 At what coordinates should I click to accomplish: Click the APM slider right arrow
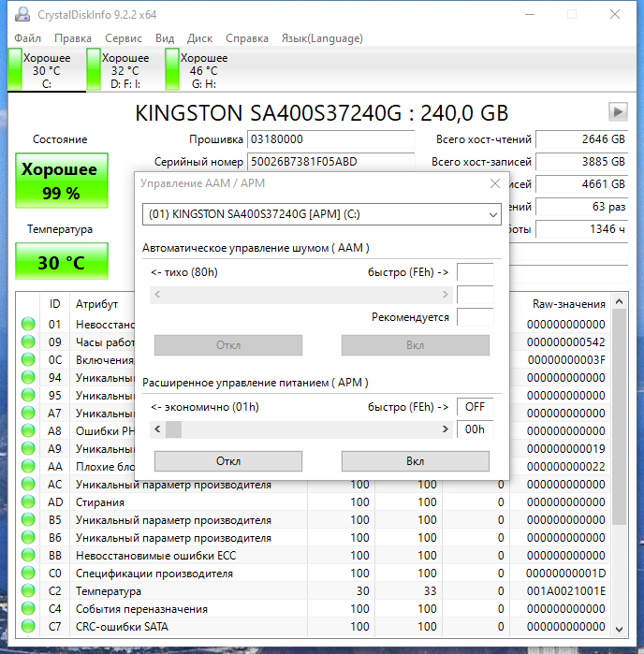click(x=445, y=429)
